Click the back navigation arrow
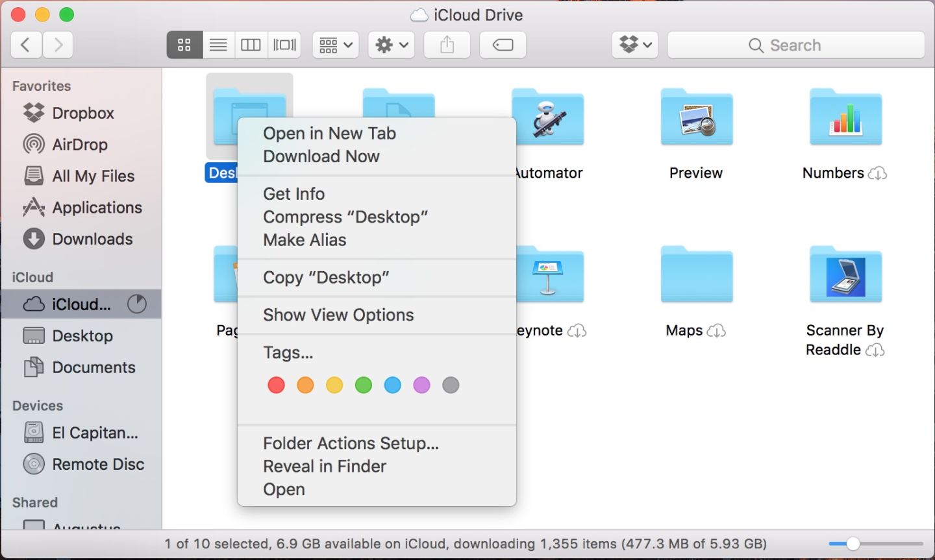 coord(26,45)
